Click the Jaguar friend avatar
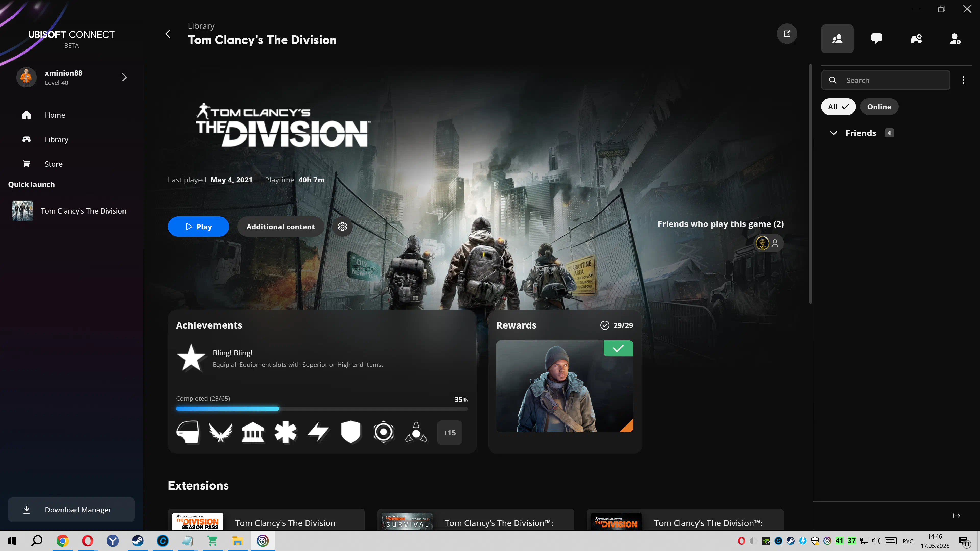The width and height of the screenshot is (980, 551). pos(762,243)
